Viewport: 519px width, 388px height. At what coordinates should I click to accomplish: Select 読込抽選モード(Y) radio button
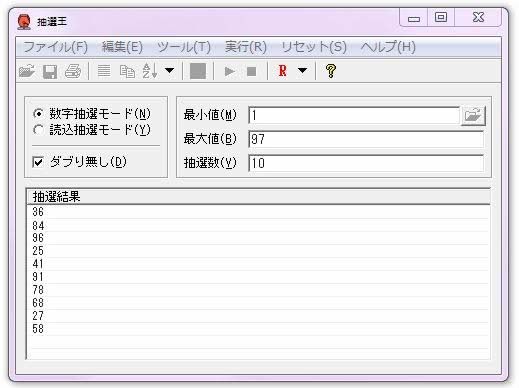(39, 130)
